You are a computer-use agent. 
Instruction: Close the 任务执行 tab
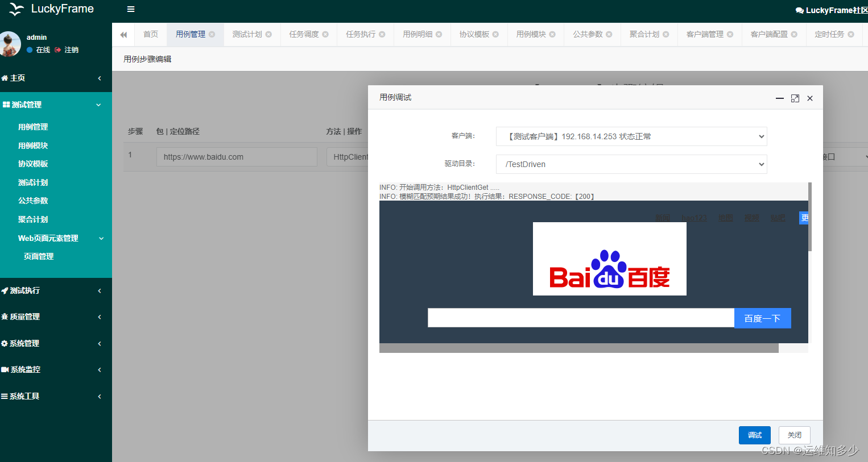(x=382, y=34)
